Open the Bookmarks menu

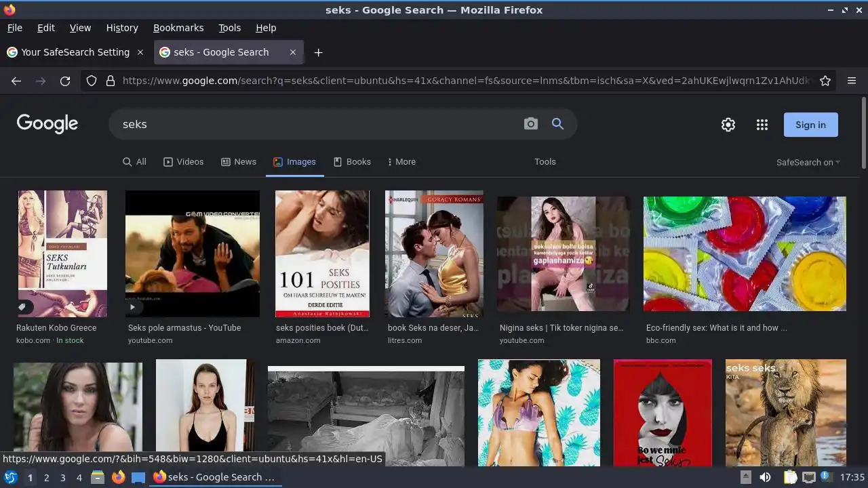click(178, 28)
